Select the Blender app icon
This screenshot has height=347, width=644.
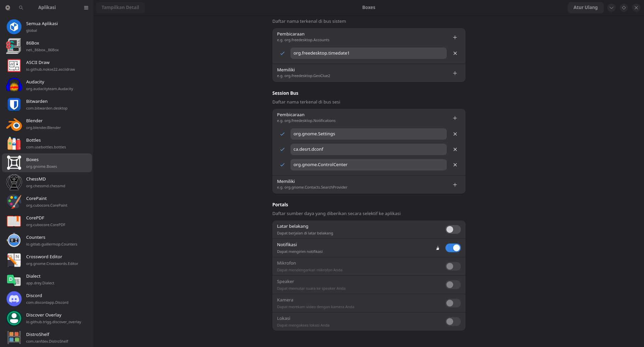[x=14, y=124]
